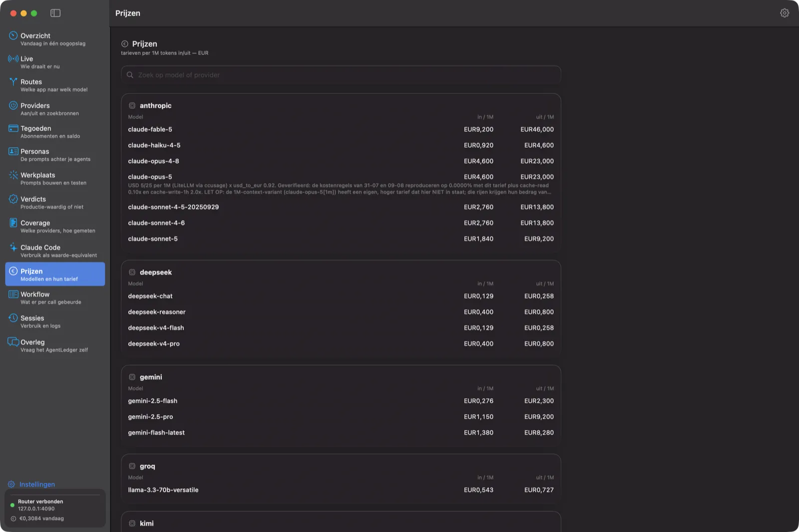
Task: Click the magnifier icon in search field
Action: pyautogui.click(x=130, y=75)
